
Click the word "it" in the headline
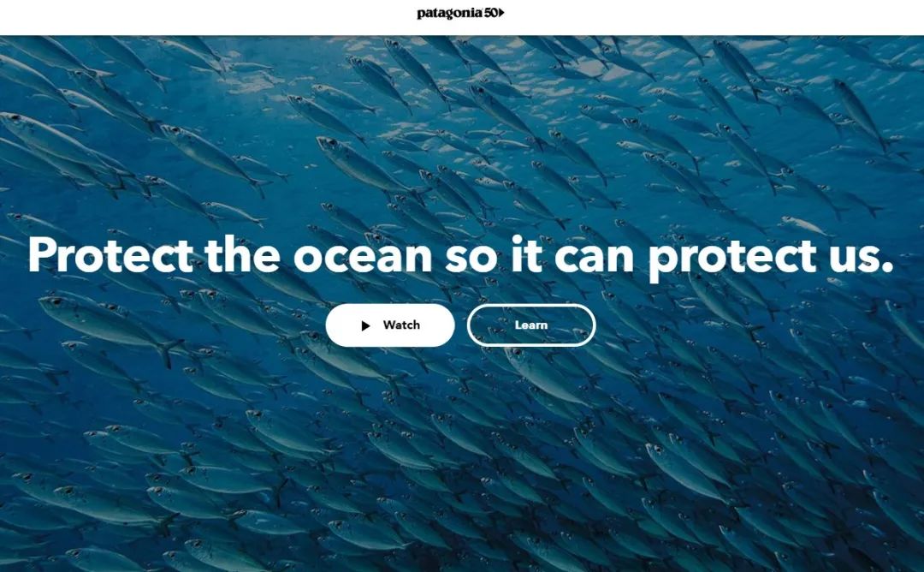526,255
